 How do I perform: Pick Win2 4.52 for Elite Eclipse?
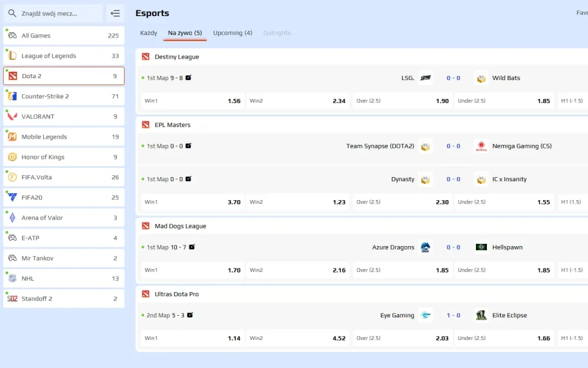[297, 338]
